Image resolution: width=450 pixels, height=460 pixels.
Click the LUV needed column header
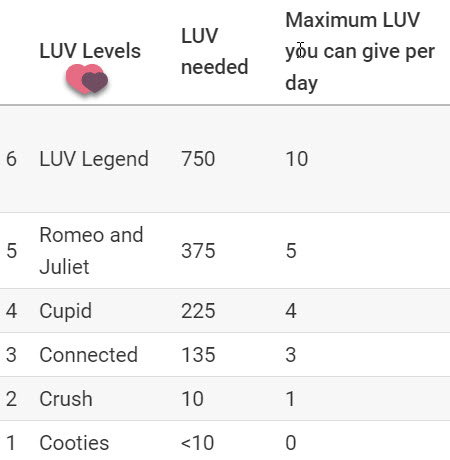(215, 51)
